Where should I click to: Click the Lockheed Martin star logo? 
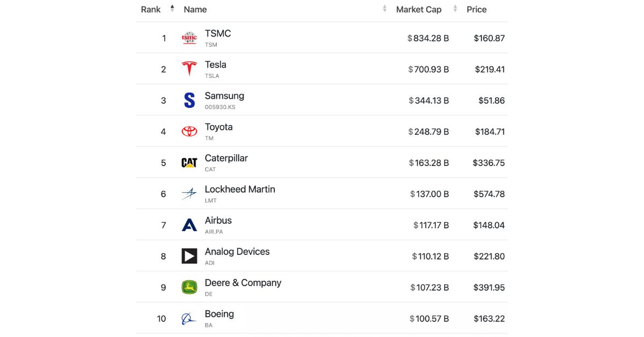(189, 194)
